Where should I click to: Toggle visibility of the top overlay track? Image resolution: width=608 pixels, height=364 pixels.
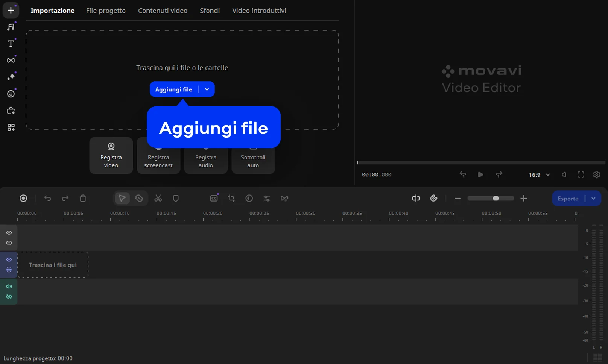(9, 233)
